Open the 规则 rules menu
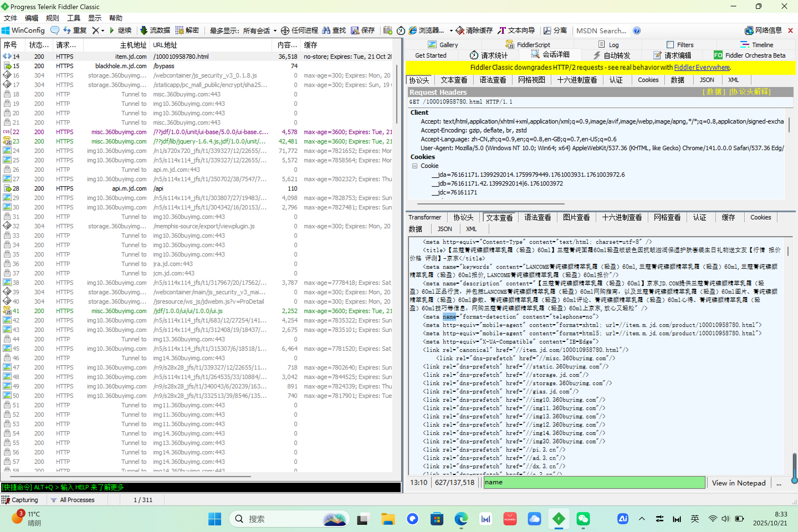The width and height of the screenshot is (798, 532). (x=52, y=18)
